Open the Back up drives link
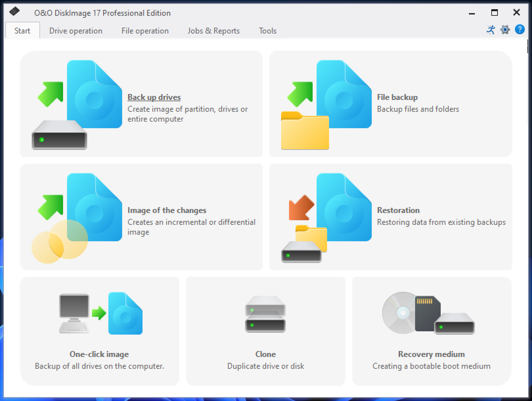 click(x=154, y=97)
